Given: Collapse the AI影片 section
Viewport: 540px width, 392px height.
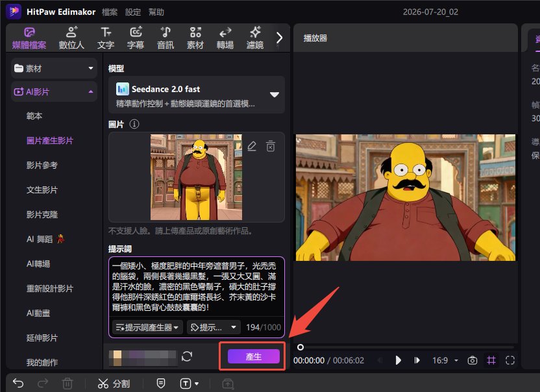Looking at the screenshot, I should tap(54, 92).
